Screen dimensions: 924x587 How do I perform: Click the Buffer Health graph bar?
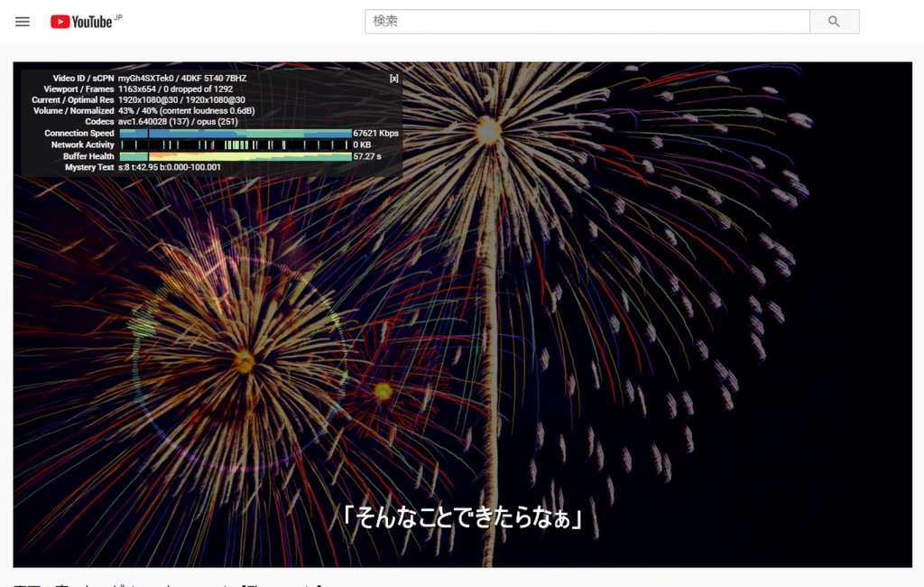pos(235,156)
